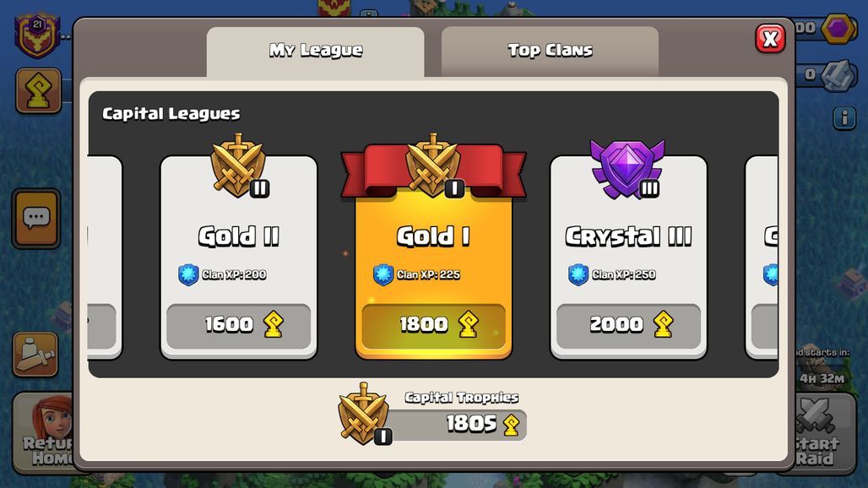Tap the Gold I league badge icon
This screenshot has height=488, width=868.
pyautogui.click(x=433, y=165)
